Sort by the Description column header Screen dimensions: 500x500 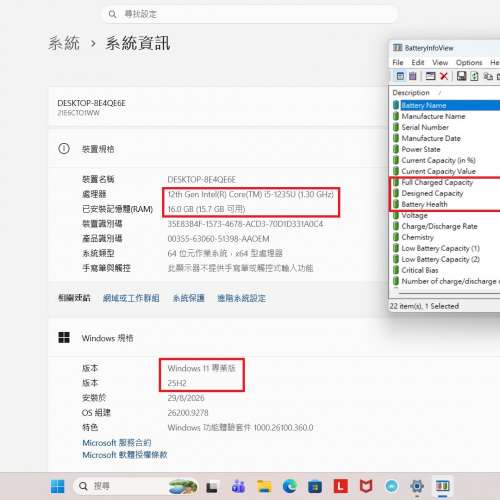411,92
